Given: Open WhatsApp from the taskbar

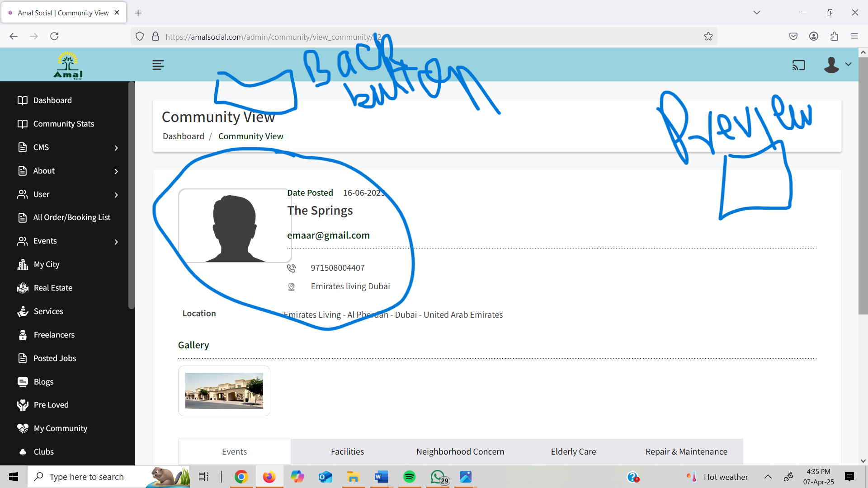Looking at the screenshot, I should coord(438,477).
